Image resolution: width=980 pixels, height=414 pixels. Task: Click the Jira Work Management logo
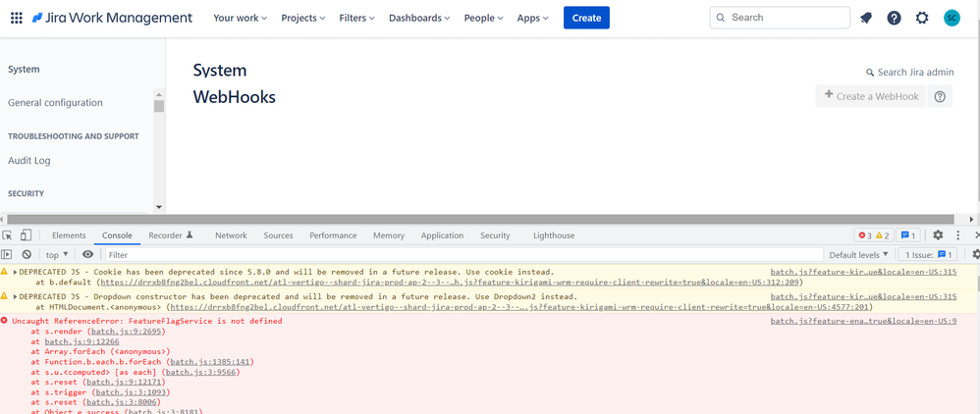point(113,18)
